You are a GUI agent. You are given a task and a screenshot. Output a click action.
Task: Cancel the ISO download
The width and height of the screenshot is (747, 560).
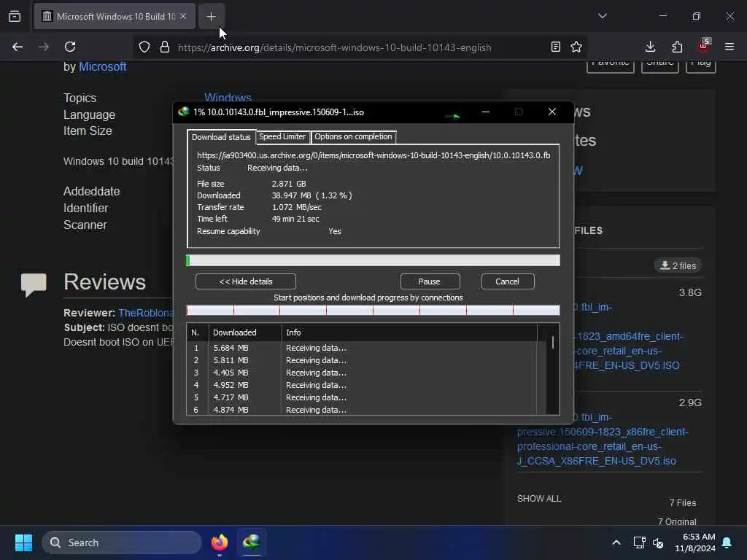(508, 281)
